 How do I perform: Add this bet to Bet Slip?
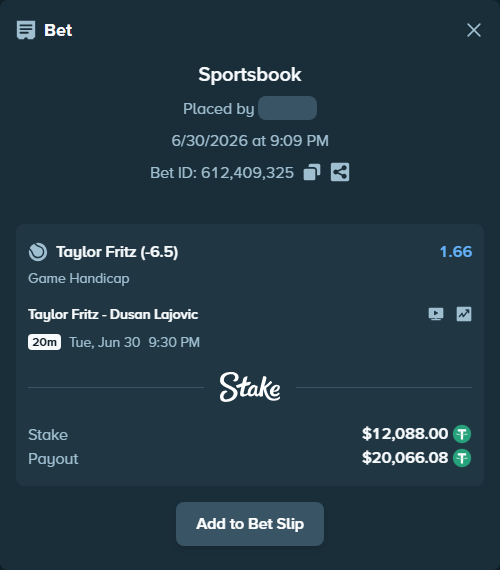point(250,524)
